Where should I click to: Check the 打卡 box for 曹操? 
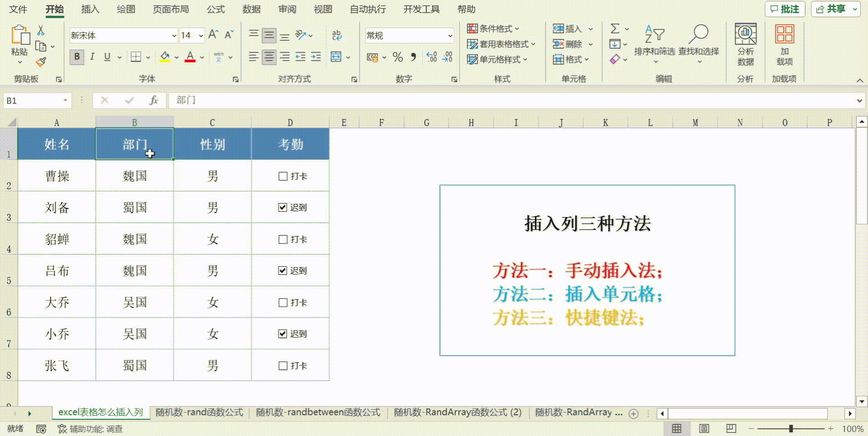[x=283, y=176]
